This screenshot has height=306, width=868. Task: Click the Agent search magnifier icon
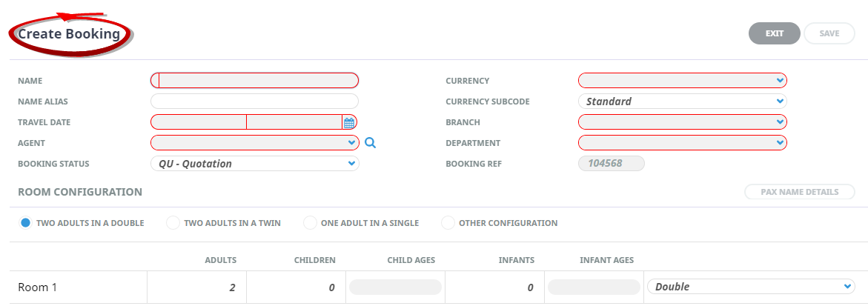click(x=371, y=143)
